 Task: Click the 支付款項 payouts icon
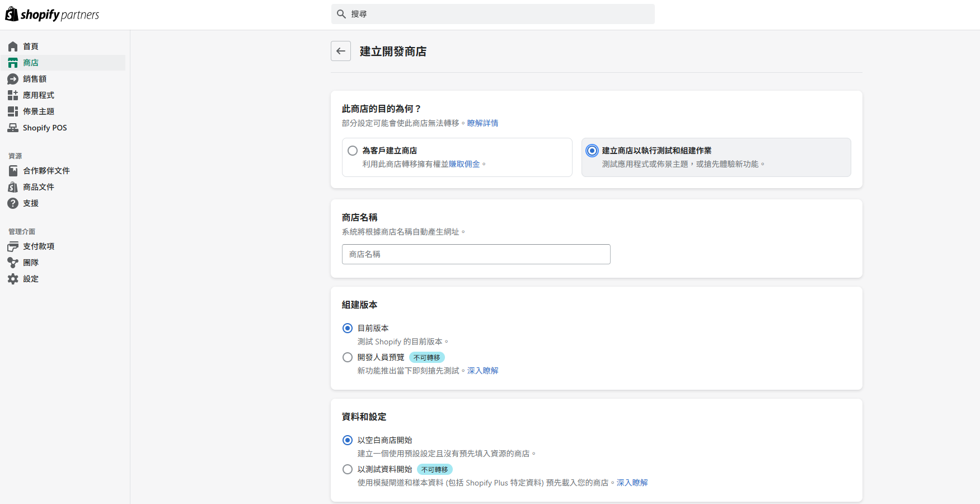[13, 246]
